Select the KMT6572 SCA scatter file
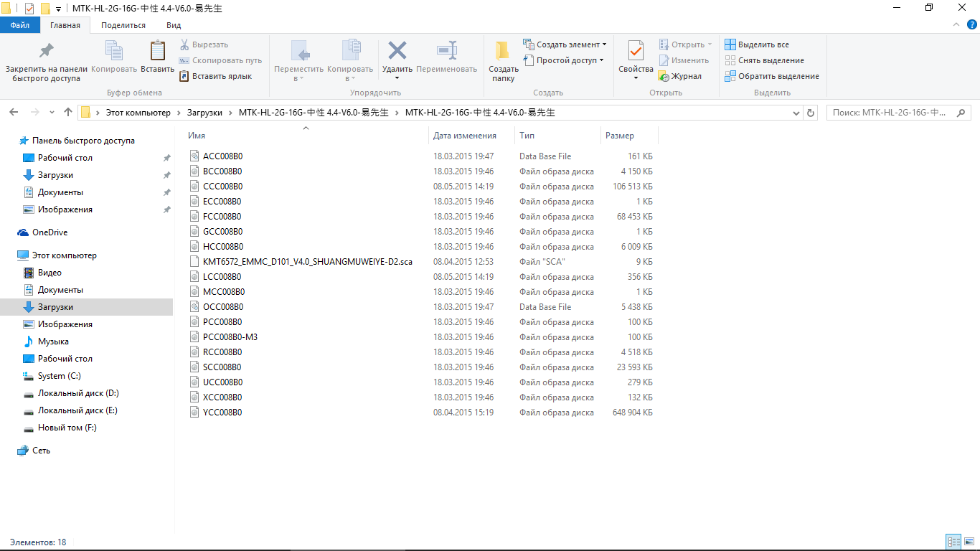This screenshot has height=551, width=980. tap(307, 262)
